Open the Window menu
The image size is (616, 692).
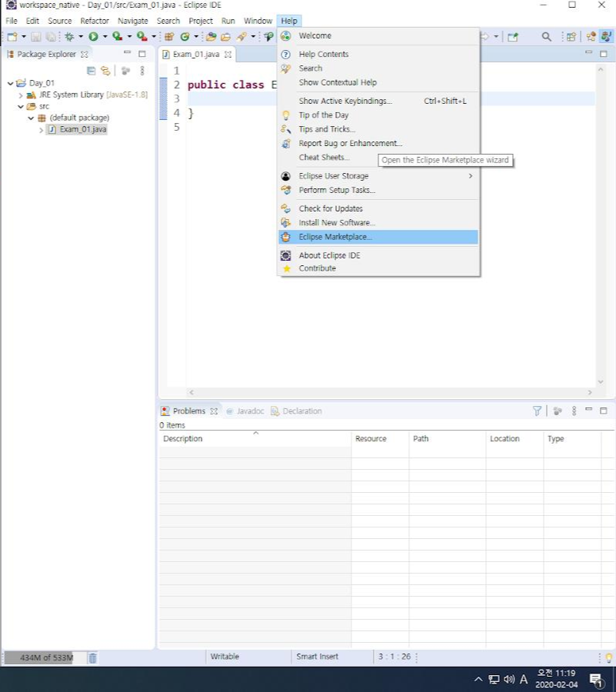[x=258, y=21]
